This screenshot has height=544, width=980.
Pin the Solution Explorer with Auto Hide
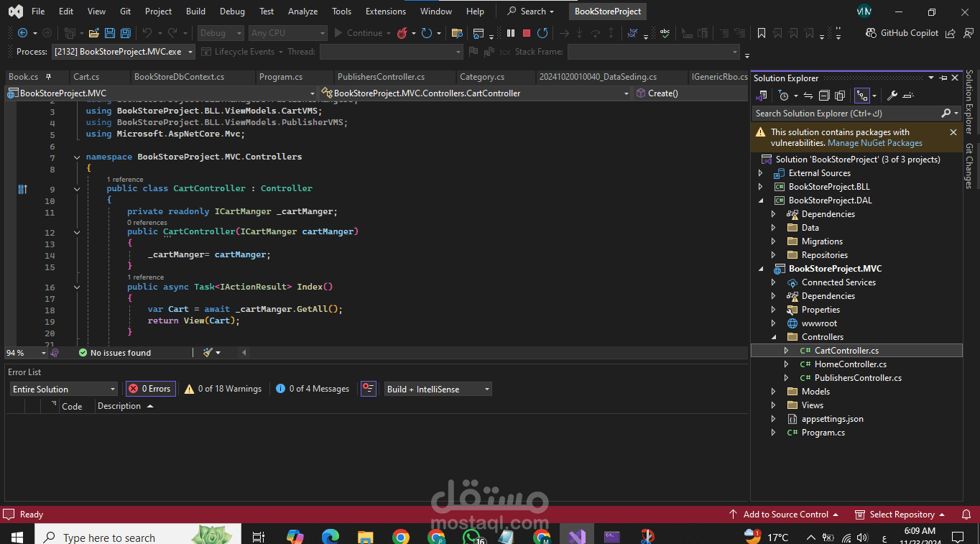(943, 78)
